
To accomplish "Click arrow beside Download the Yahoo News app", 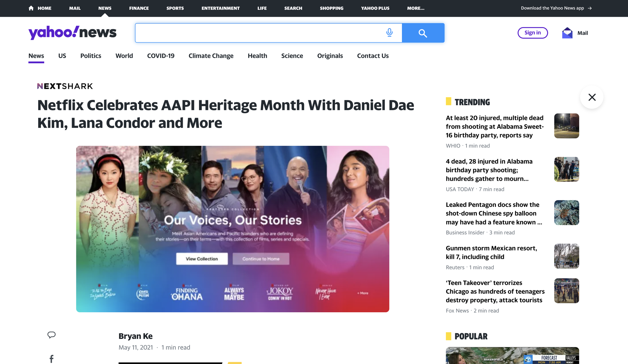I will (590, 8).
